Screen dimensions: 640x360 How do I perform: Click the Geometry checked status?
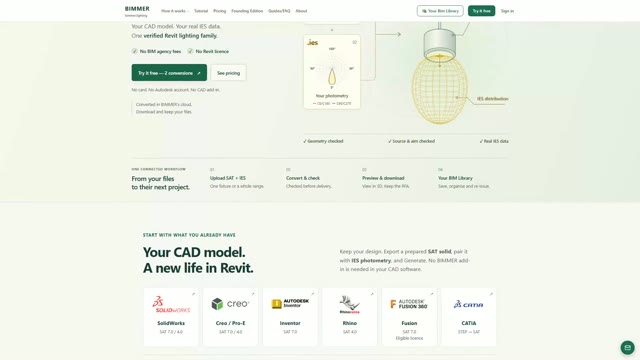click(323, 141)
